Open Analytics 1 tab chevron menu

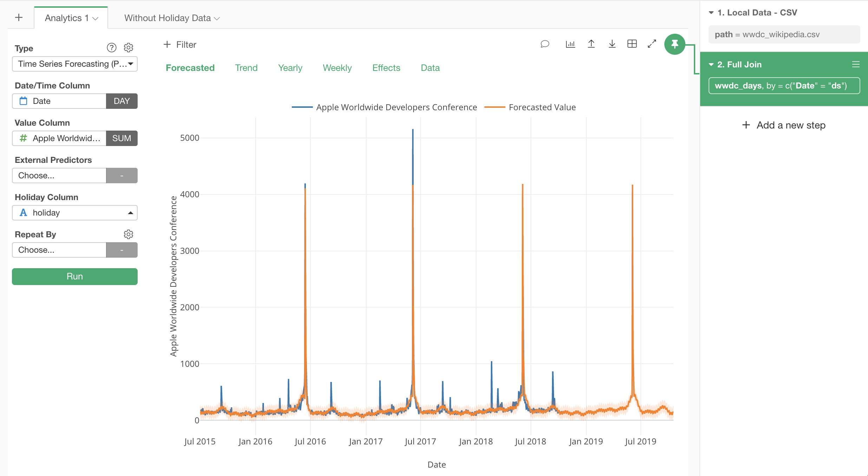(x=95, y=18)
